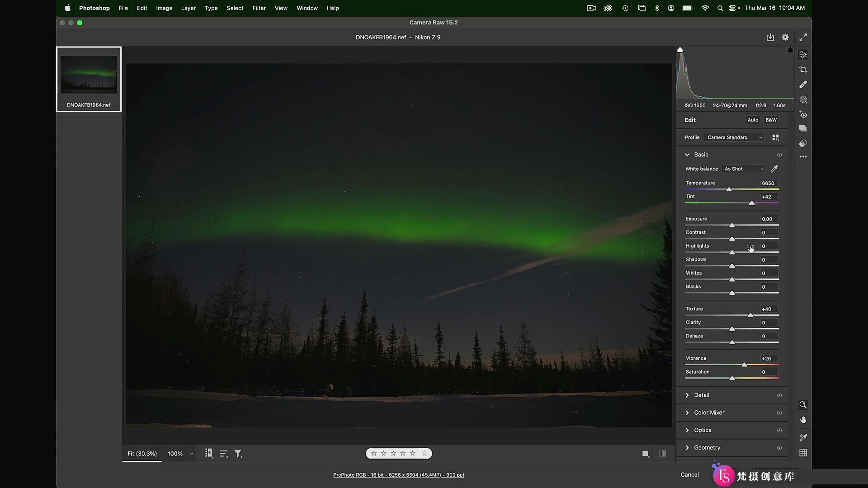Click the healing brush tool icon

coord(803,84)
